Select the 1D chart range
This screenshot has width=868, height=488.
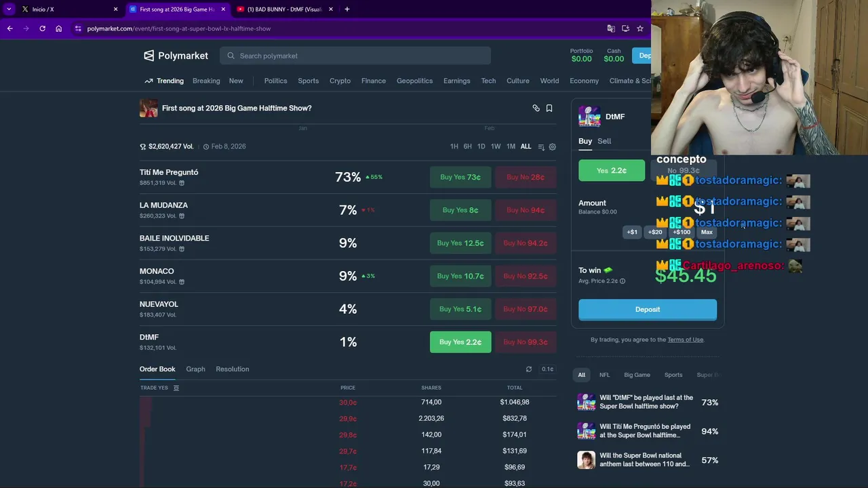(x=481, y=147)
